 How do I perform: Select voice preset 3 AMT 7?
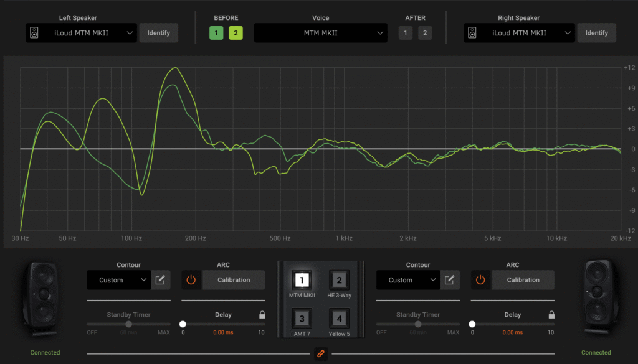pos(302,319)
